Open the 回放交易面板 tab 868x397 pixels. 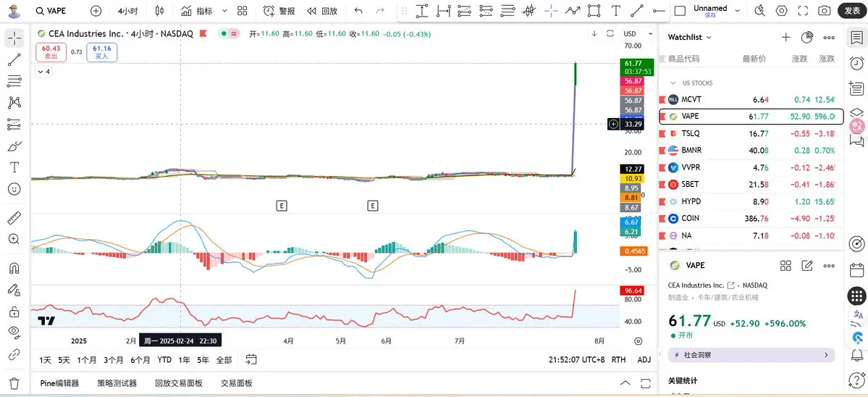pyautogui.click(x=179, y=383)
